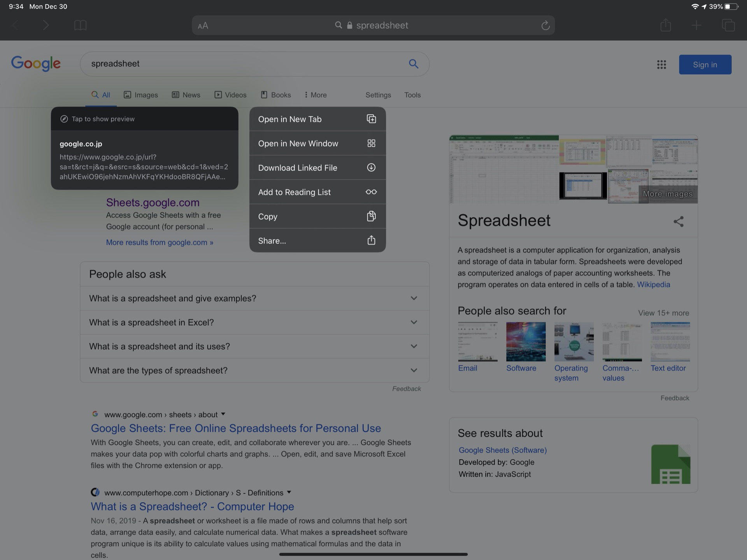This screenshot has width=747, height=560.
Task: Open the Wikipedia link in description
Action: [654, 284]
